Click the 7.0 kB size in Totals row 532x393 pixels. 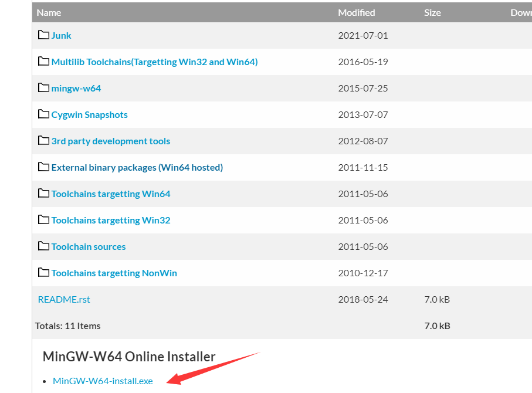pyautogui.click(x=437, y=326)
